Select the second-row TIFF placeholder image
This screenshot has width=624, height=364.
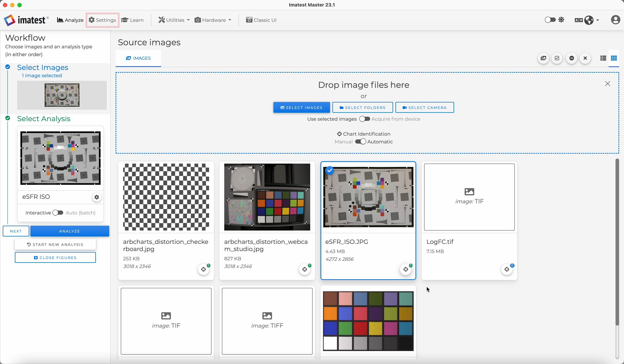point(267,321)
